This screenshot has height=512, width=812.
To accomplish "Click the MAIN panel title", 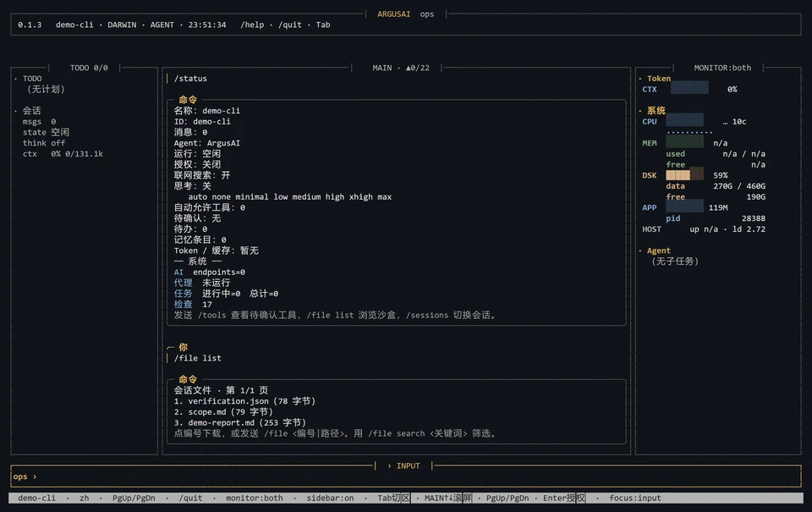I will [401, 68].
